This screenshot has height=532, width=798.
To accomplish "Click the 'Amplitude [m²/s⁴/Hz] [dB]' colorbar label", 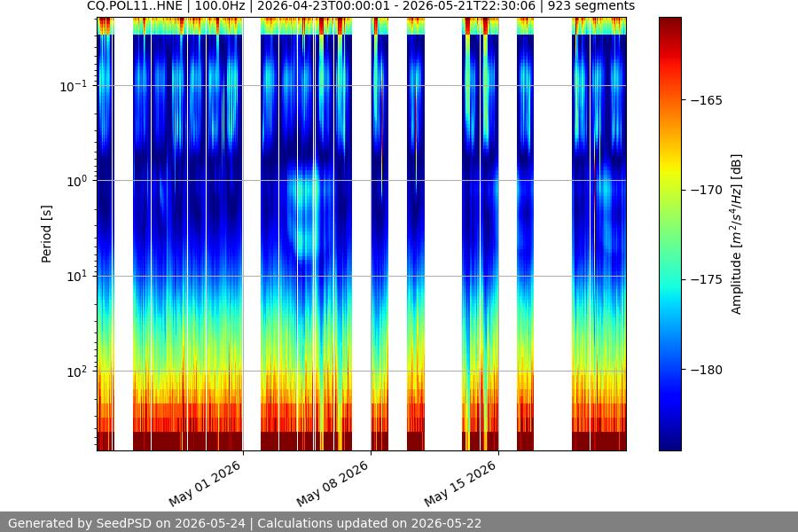I will pos(737,234).
